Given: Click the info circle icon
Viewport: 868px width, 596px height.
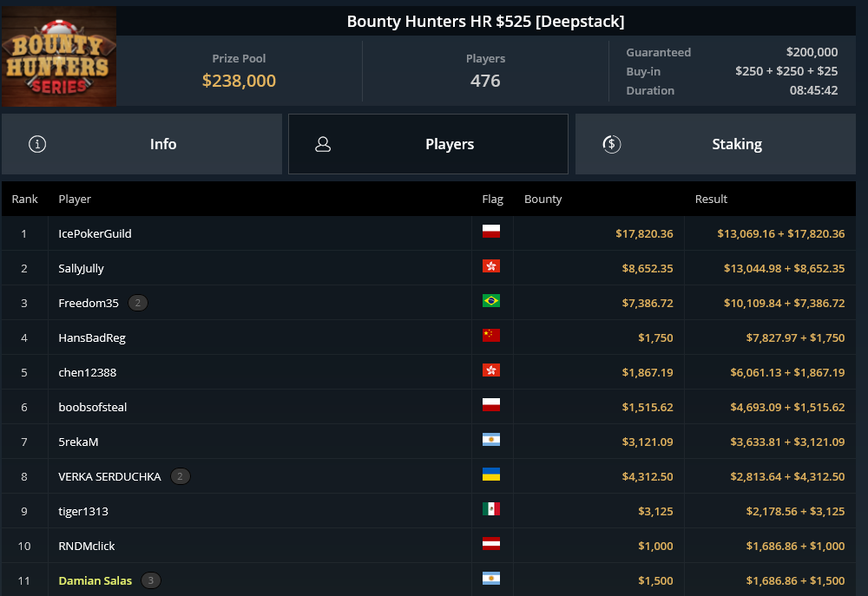Looking at the screenshot, I should coord(37,144).
